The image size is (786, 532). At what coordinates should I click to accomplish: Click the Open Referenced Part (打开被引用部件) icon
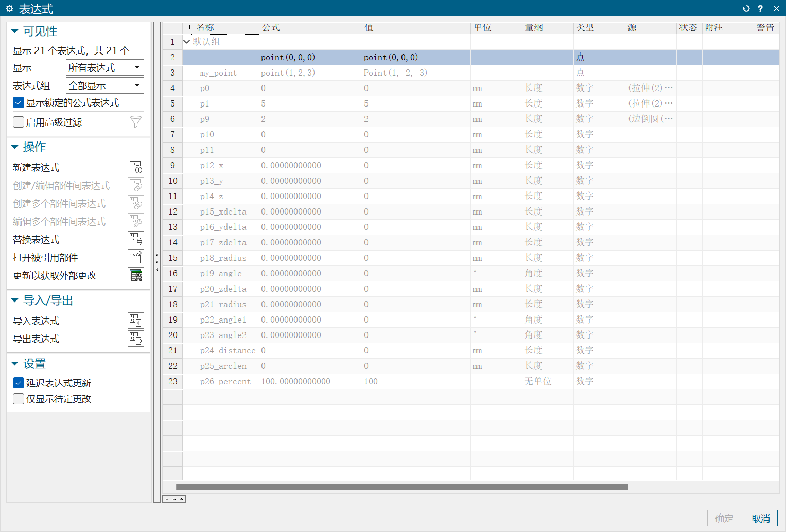pyautogui.click(x=136, y=257)
